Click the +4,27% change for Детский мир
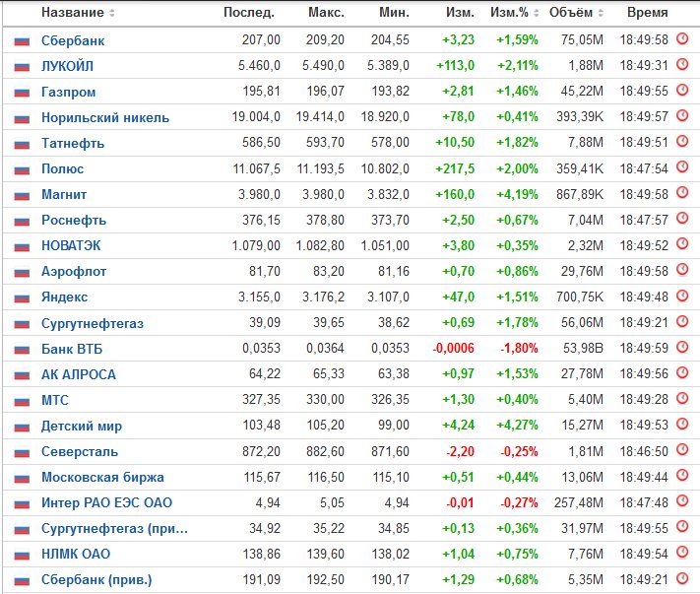Image resolution: width=700 pixels, height=594 pixels. [518, 425]
